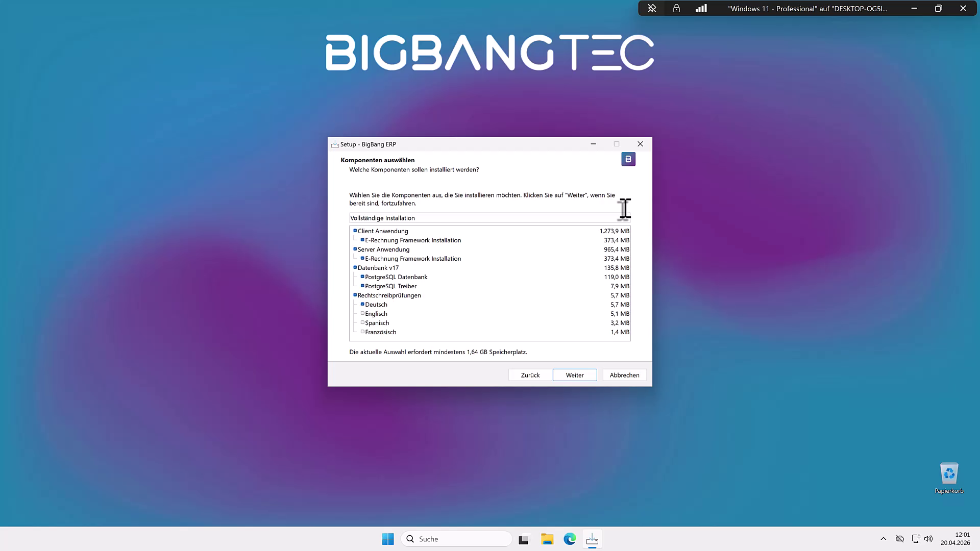Close the Setup - BigBang ERP dialog
Viewport: 980px width, 551px height.
point(640,144)
